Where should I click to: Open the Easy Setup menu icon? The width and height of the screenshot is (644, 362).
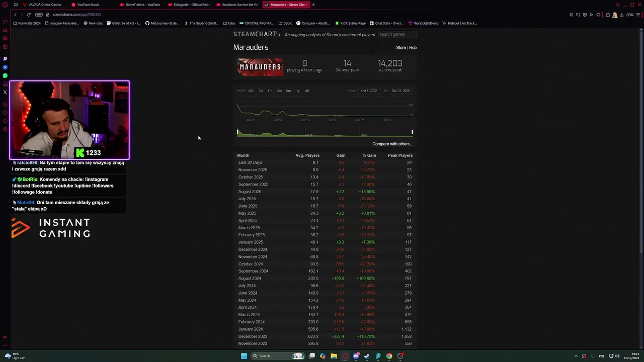click(x=638, y=15)
